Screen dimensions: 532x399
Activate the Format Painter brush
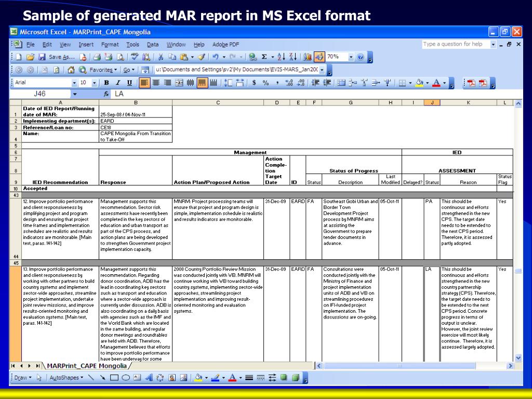[202, 57]
